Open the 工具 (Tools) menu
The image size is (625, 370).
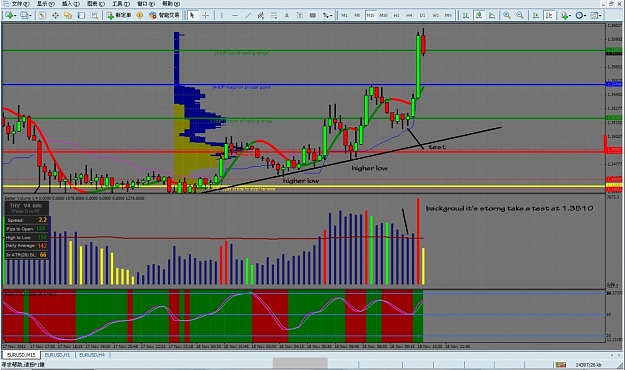(120, 4)
